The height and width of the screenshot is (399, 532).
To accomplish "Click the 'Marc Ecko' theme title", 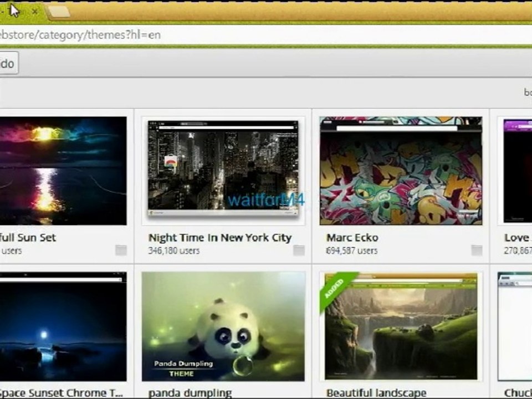I will pos(352,238).
